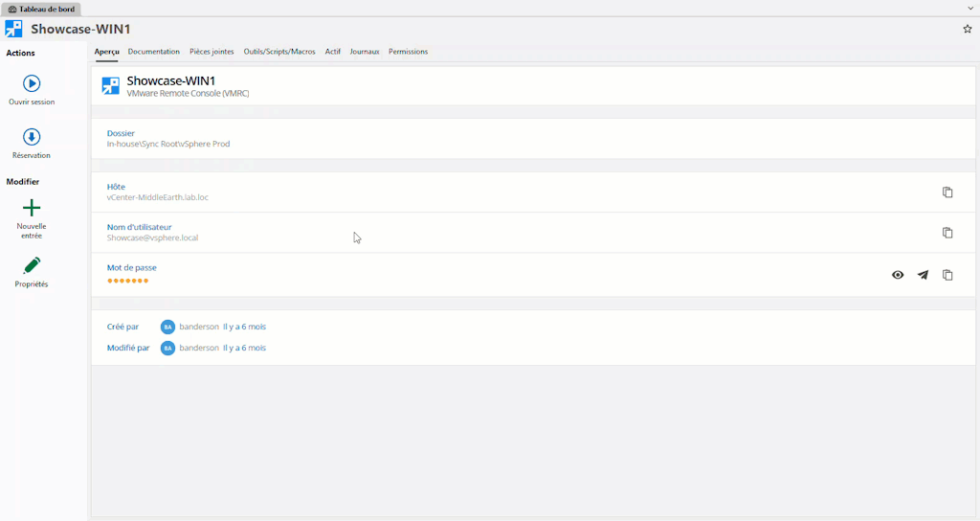Viewport: 980px width, 521px height.
Task: Click the paper plane send password icon
Action: 923,275
